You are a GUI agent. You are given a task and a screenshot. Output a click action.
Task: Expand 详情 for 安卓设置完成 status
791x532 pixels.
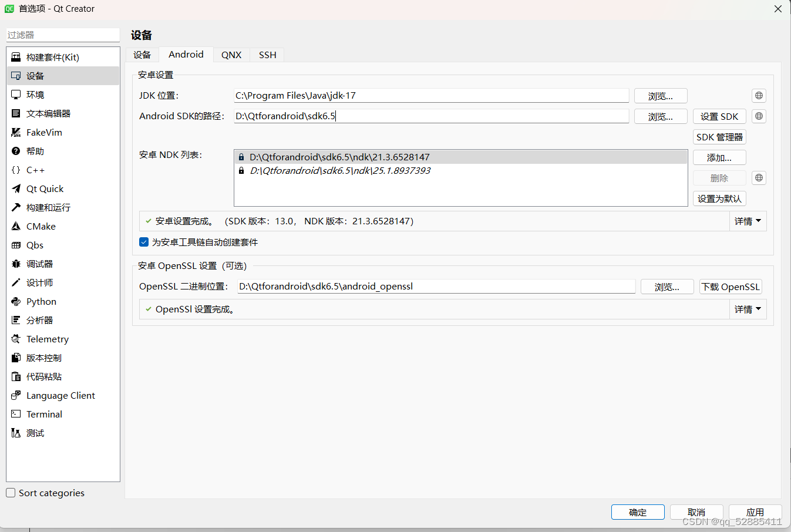tap(748, 221)
